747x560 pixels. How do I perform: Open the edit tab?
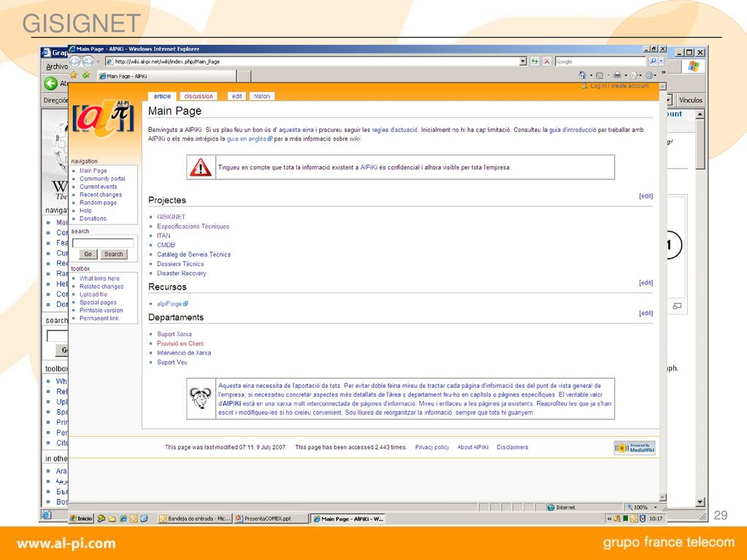click(237, 96)
